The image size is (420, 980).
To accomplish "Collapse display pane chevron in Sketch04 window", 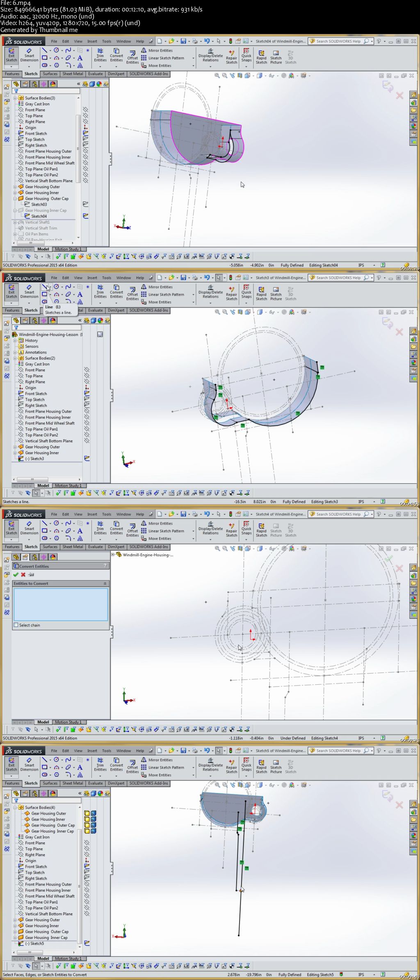I will (78, 84).
